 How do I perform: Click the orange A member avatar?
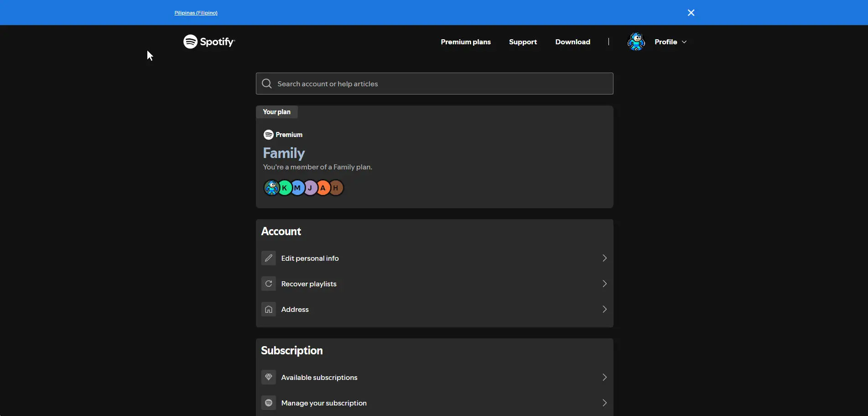[x=323, y=188]
